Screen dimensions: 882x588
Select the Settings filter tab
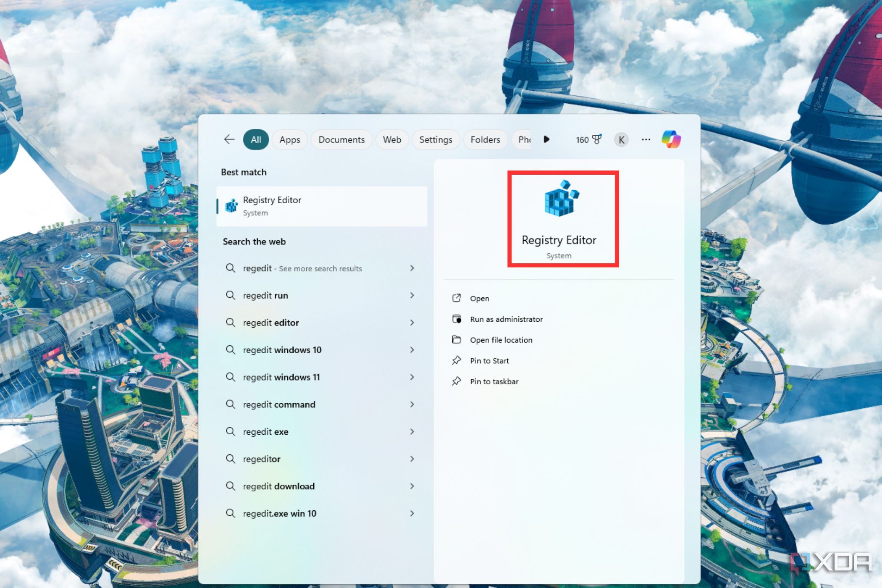click(x=436, y=139)
